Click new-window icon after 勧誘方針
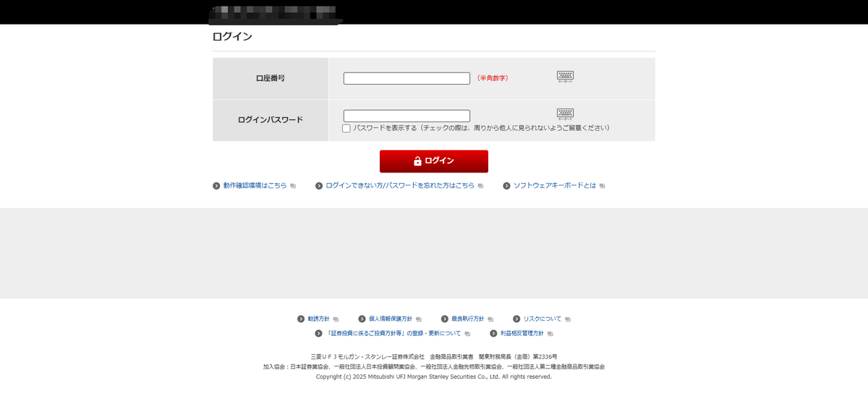Screen dimensions: 868x412 click(x=336, y=319)
